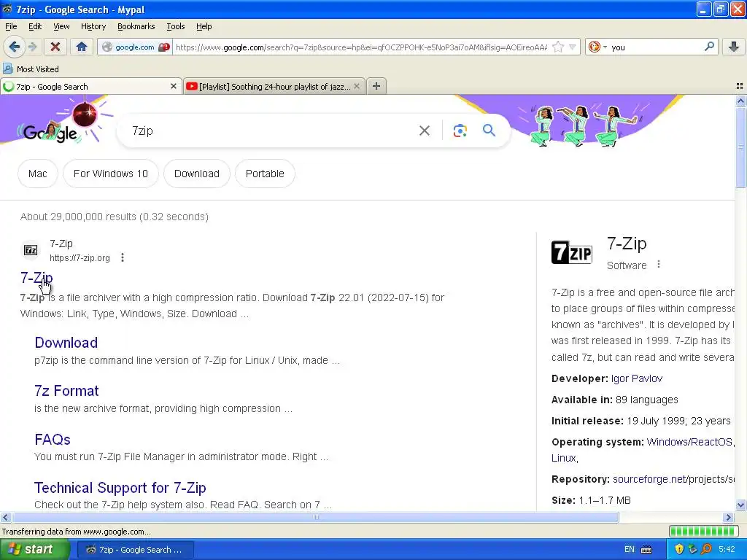747x560 pixels.
Task: Open the three-dot menu beside 7-zip.org
Action: pyautogui.click(x=123, y=257)
